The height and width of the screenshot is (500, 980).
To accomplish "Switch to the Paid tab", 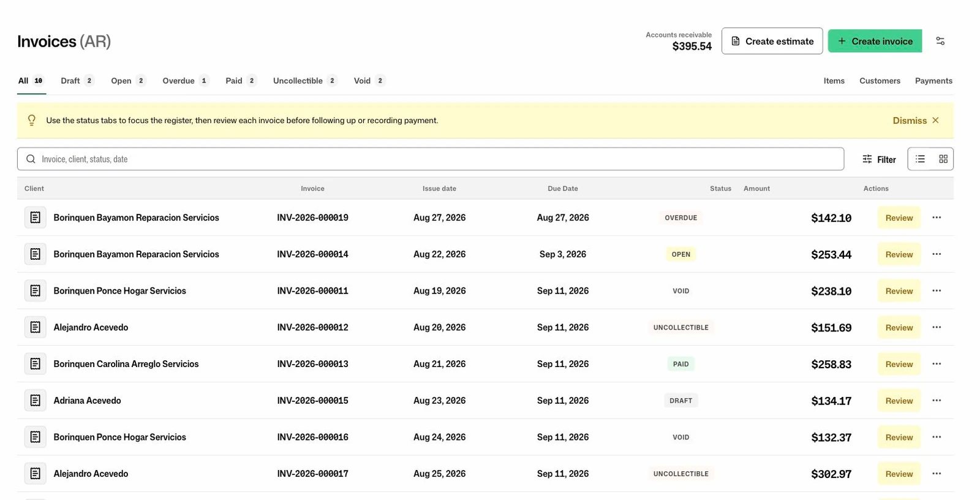I will pos(241,81).
